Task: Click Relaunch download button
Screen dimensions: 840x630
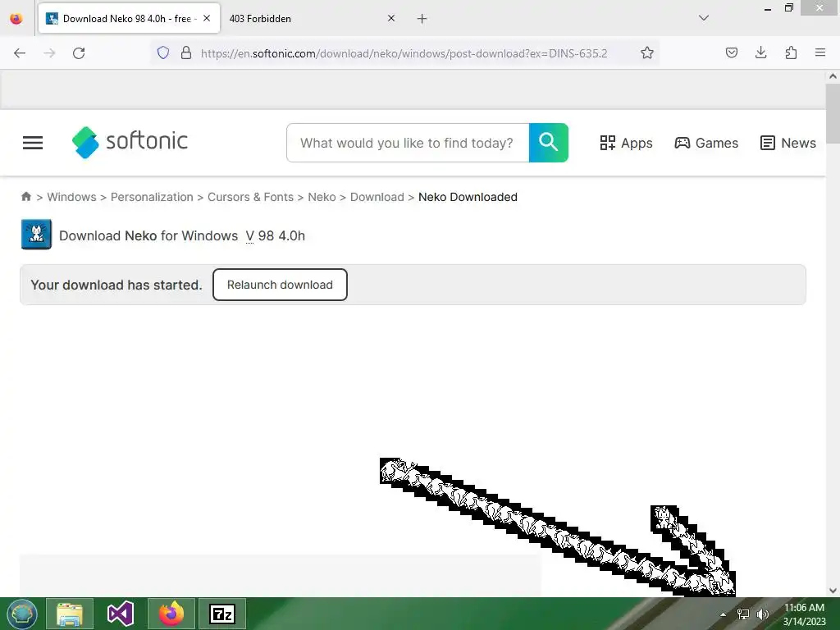Action: [x=280, y=285]
